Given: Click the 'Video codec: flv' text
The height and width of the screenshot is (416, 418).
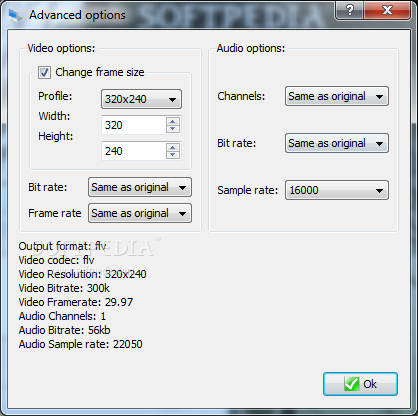Looking at the screenshot, I should (x=56, y=260).
